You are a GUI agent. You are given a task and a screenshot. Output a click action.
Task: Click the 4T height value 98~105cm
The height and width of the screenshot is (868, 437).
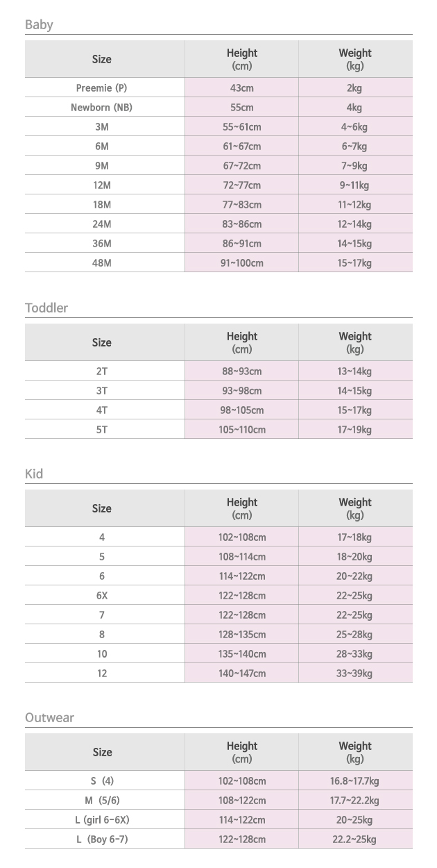pyautogui.click(x=241, y=410)
